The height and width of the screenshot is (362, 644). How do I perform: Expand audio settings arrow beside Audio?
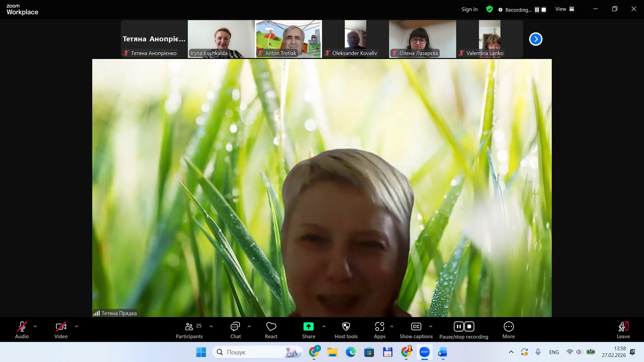point(35,326)
